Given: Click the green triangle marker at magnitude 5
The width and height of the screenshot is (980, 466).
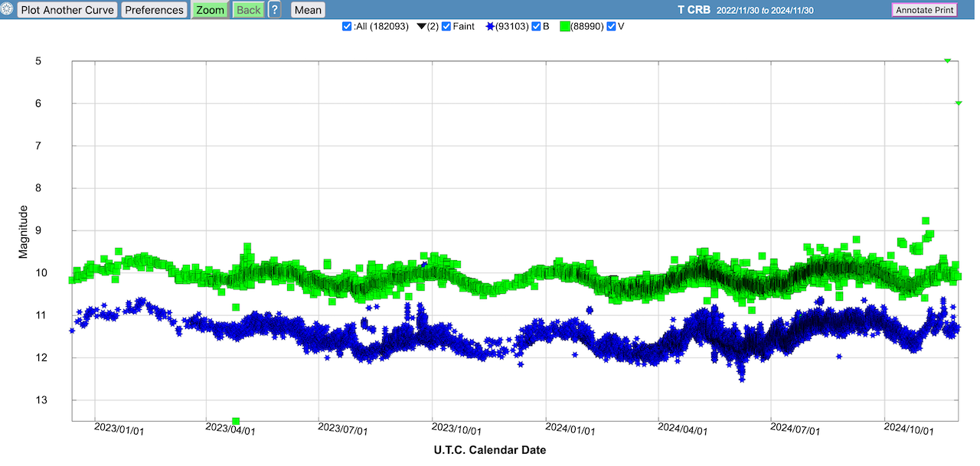Looking at the screenshot, I should 948,60.
